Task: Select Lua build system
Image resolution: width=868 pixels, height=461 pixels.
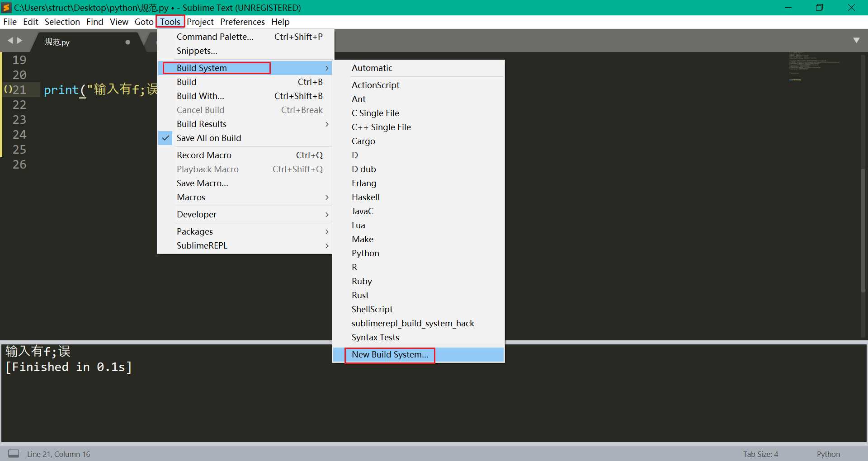Action: (x=418, y=225)
